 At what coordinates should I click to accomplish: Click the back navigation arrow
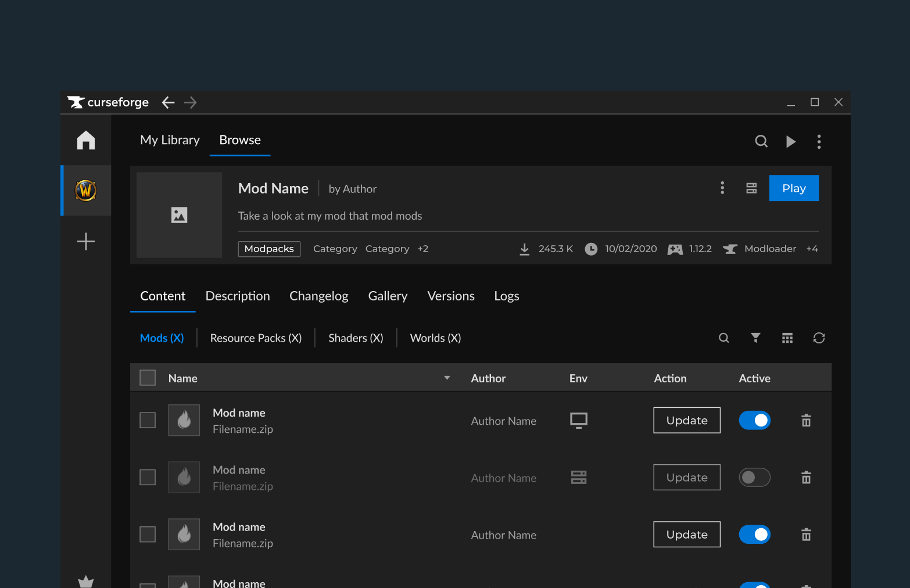tap(169, 103)
